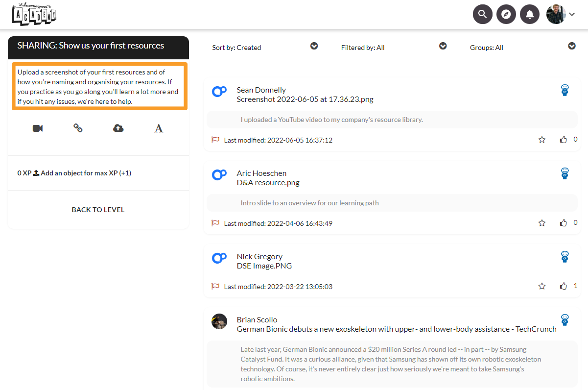This screenshot has height=390, width=588.
Task: Star Sean Donnelly's screenshot post
Action: click(542, 140)
